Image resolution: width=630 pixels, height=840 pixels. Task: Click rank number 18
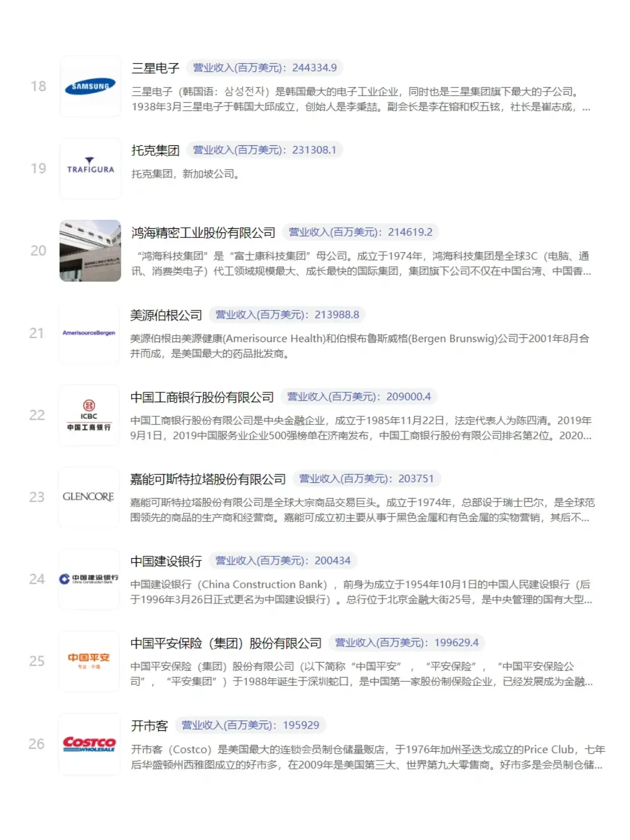38,86
